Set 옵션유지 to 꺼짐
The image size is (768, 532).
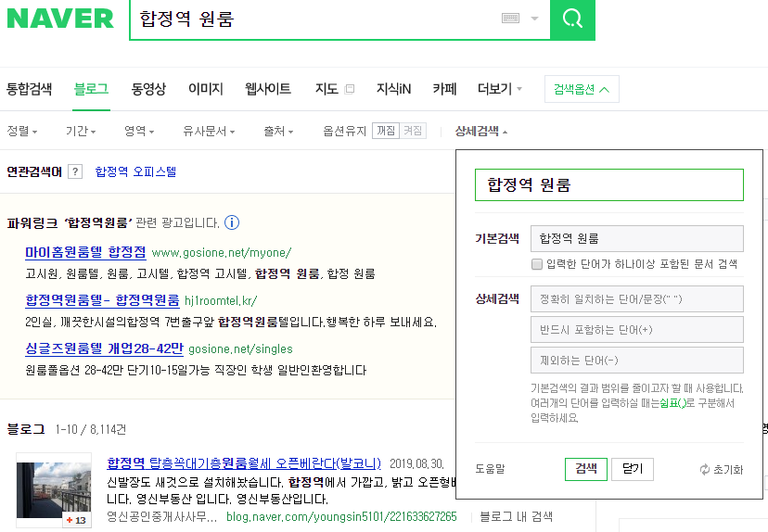coord(386,131)
